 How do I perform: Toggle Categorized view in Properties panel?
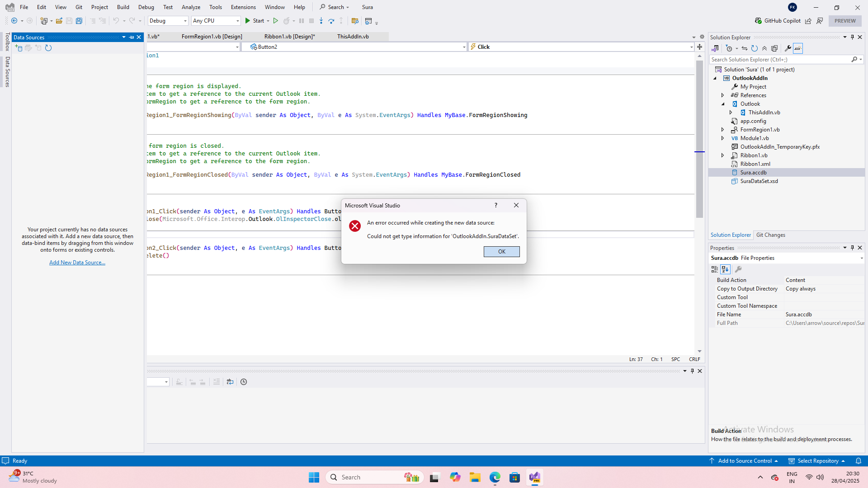[715, 269]
